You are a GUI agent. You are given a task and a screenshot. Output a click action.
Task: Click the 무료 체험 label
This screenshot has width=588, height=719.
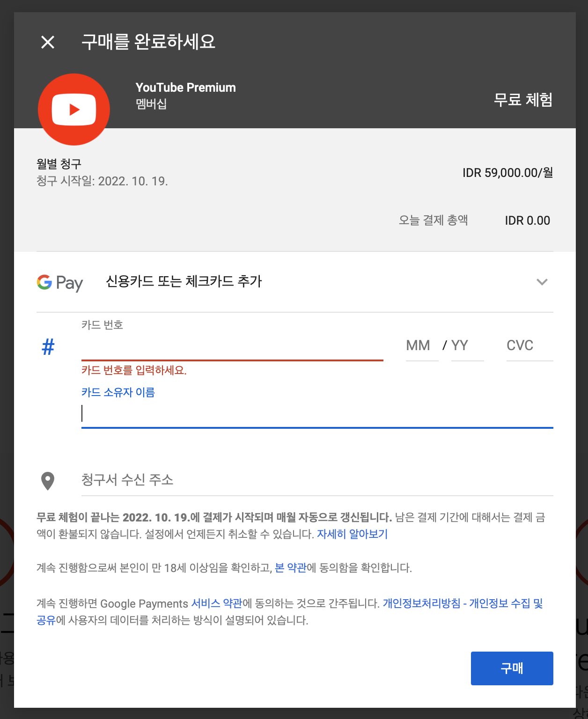coord(523,100)
